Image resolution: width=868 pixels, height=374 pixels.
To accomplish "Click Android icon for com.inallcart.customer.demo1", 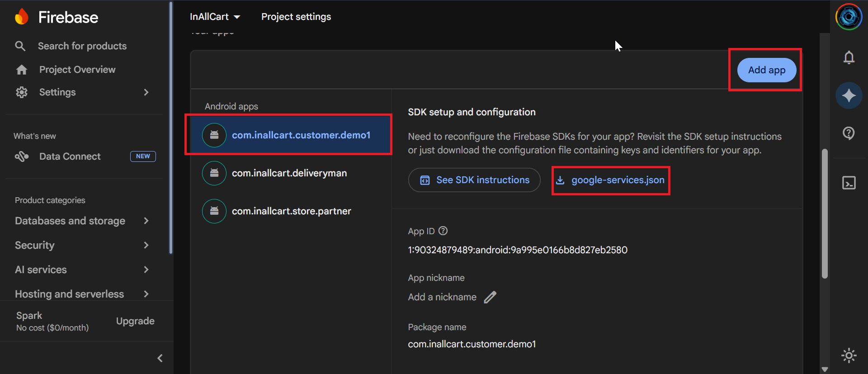I will [214, 135].
